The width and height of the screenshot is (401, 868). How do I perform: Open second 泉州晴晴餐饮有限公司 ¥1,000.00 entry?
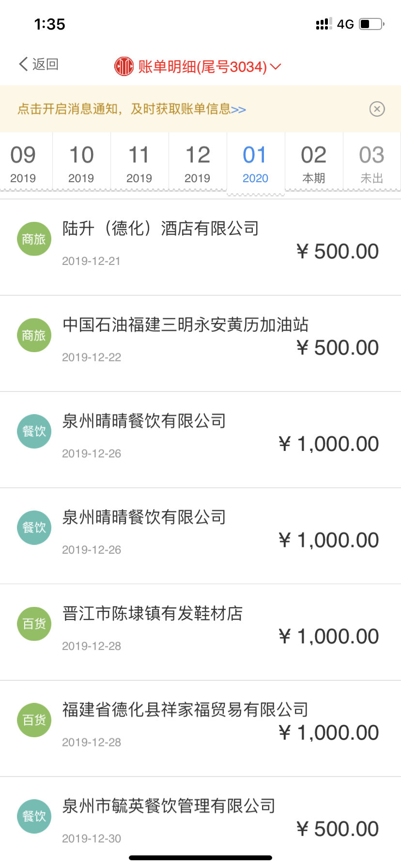200,536
